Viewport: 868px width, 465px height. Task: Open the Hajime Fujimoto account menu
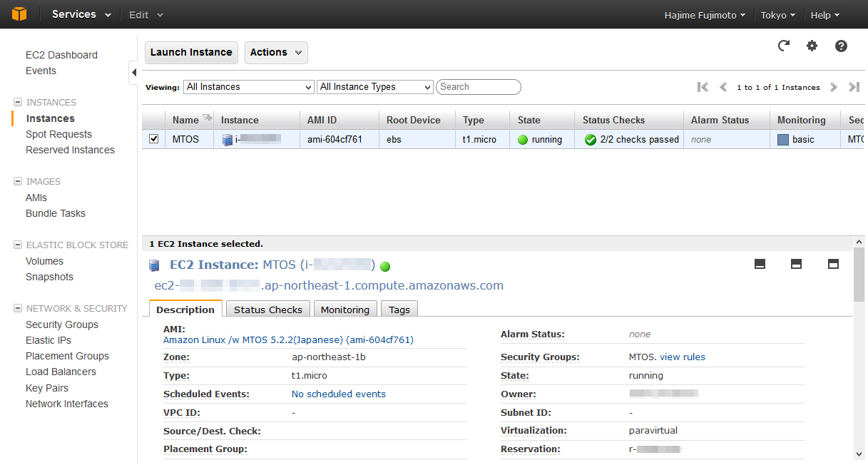coord(705,15)
